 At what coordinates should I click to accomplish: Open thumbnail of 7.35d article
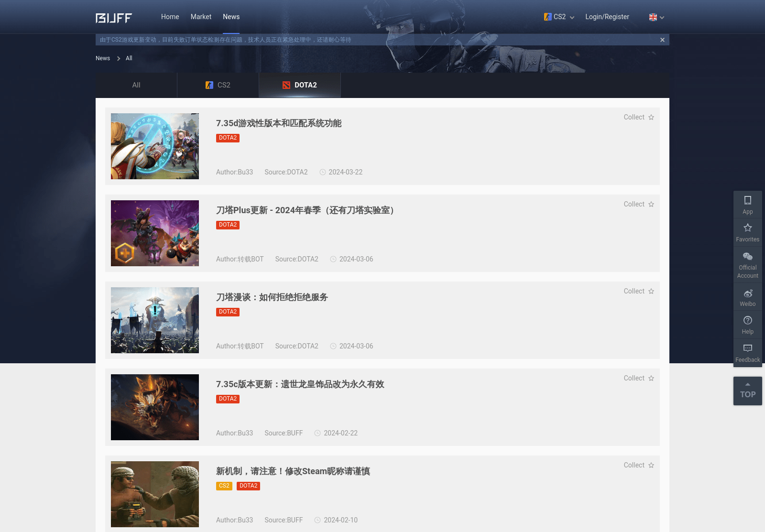[155, 146]
